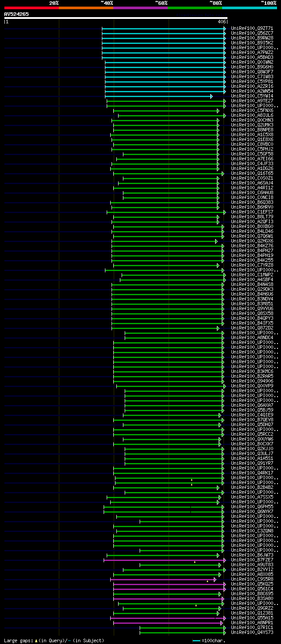Screen dimensions: 281x644
Task: Select hit label UniRef100_Q5KQ25
Action: click(x=252, y=584)
